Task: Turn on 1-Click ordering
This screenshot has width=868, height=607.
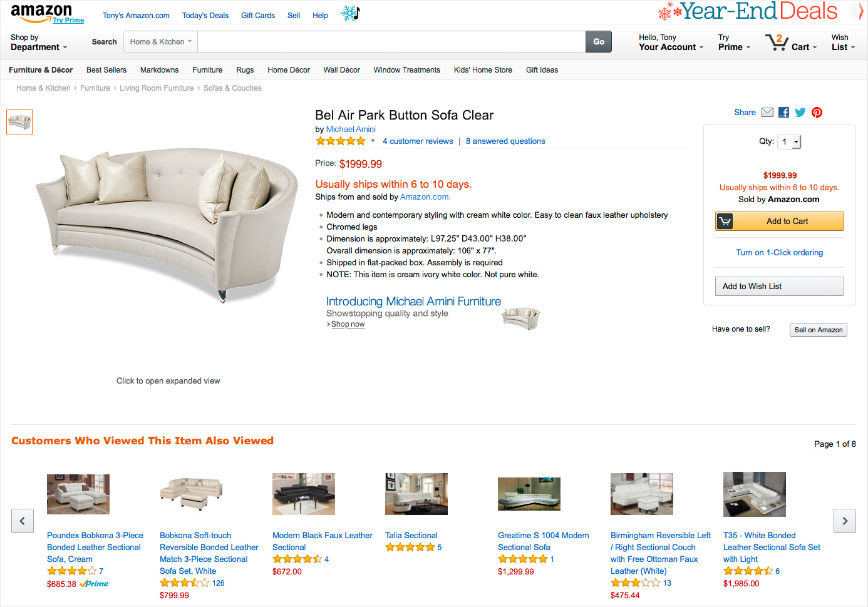Action: tap(779, 253)
